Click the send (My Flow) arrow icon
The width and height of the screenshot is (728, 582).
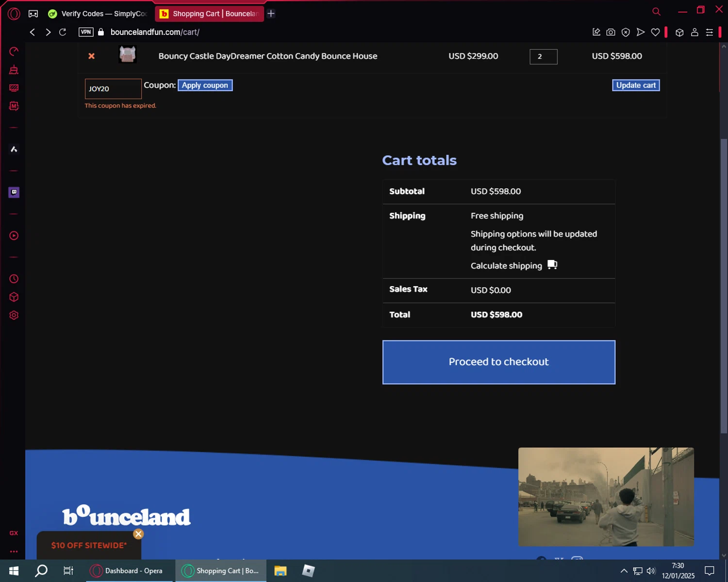coord(641,32)
